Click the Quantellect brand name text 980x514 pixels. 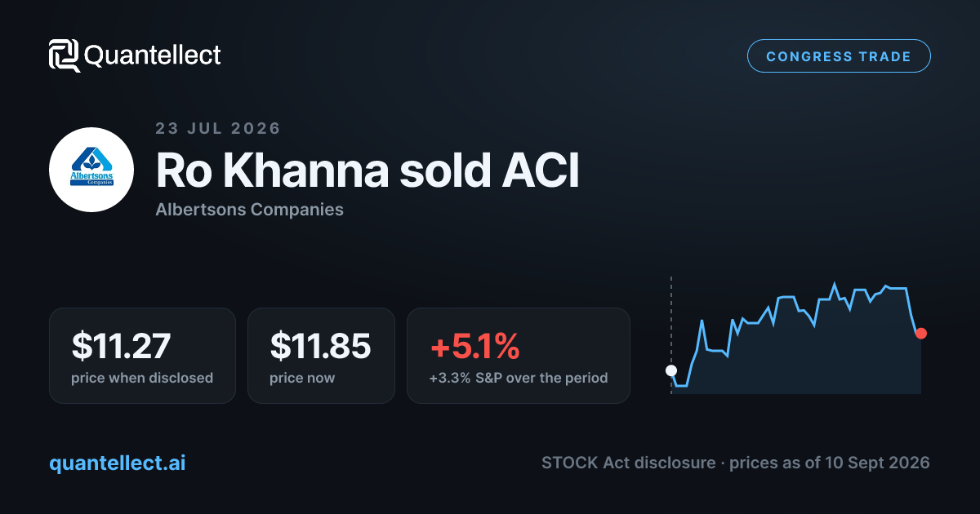153,55
